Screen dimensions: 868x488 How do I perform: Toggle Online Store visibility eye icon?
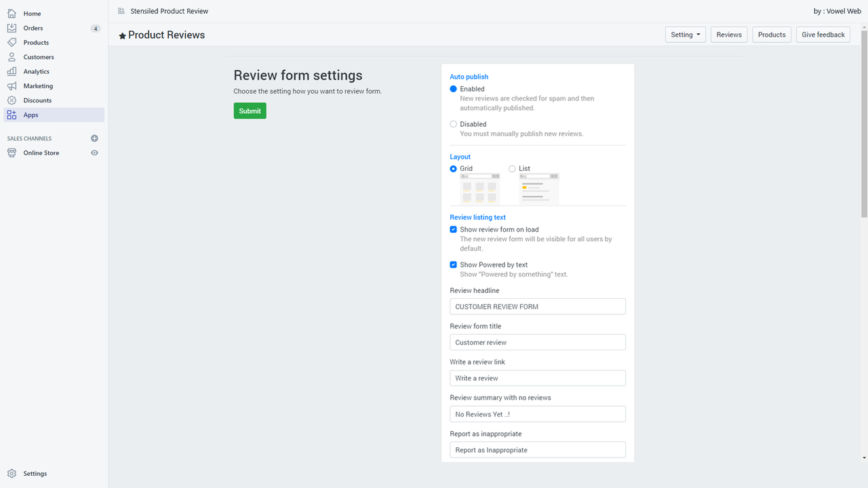point(95,152)
